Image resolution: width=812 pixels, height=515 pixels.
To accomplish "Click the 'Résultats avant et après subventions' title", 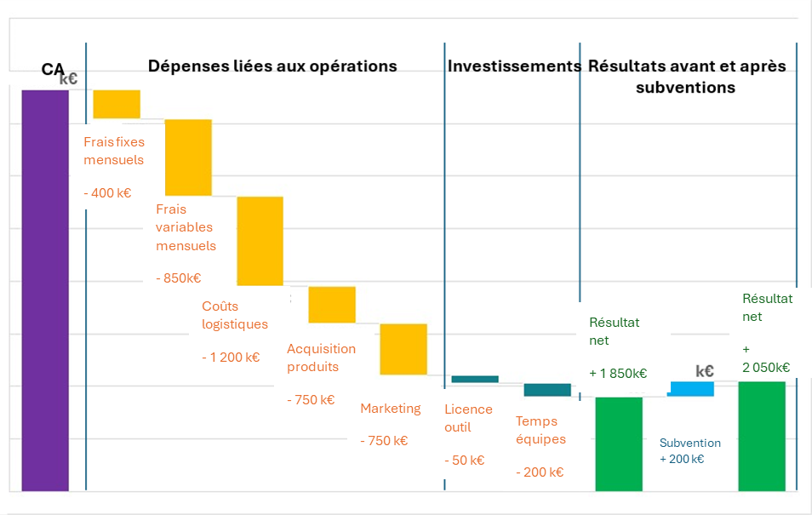I will click(685, 77).
